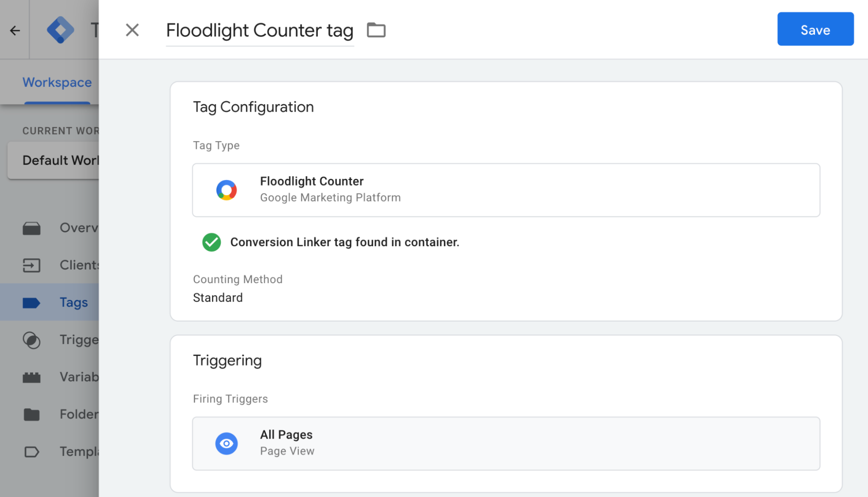Click the back navigation arrow
868x497 pixels.
[x=15, y=29]
